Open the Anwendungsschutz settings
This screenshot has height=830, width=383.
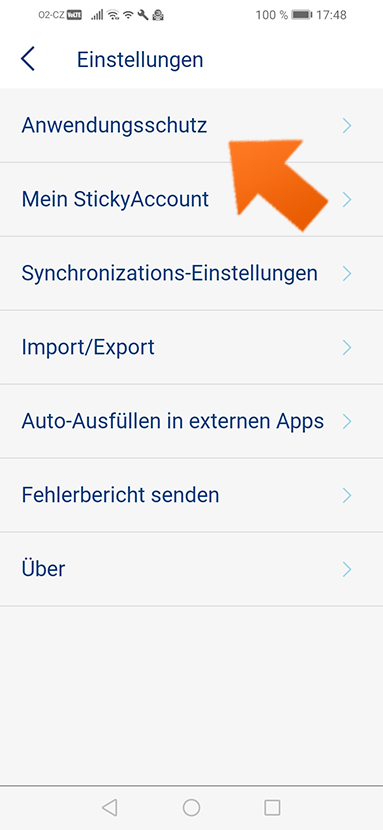click(192, 125)
